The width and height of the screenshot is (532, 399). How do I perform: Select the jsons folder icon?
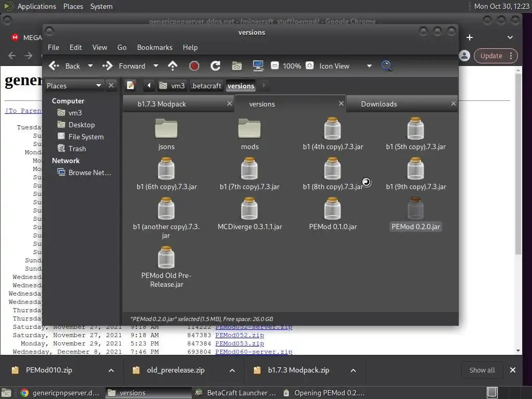166,128
